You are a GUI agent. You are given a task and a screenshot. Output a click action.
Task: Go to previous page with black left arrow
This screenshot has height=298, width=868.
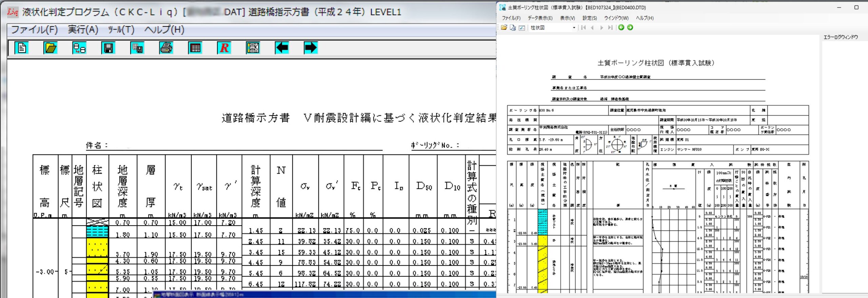282,48
